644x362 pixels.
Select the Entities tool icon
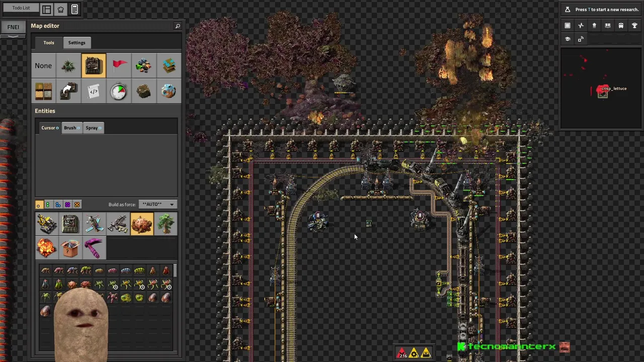pos(94,65)
